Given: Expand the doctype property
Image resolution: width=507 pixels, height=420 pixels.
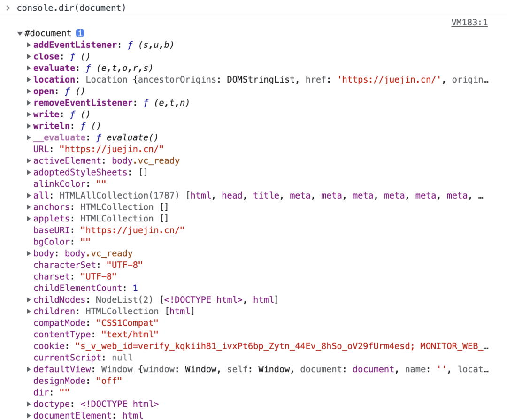Looking at the screenshot, I should (29, 404).
